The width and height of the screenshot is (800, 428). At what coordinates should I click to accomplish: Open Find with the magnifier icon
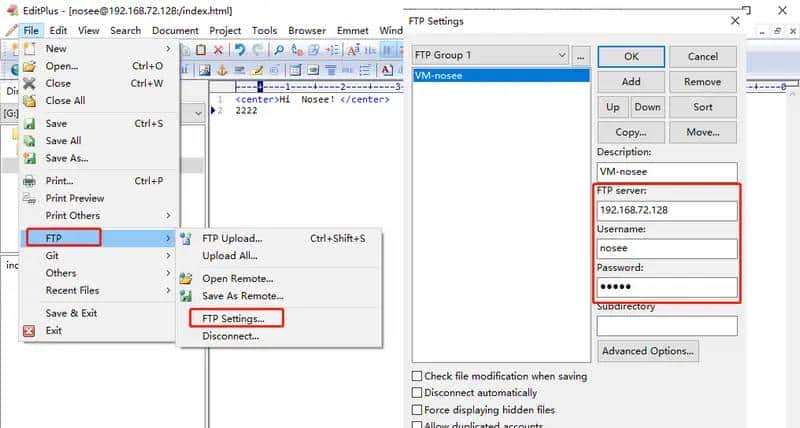[279, 49]
